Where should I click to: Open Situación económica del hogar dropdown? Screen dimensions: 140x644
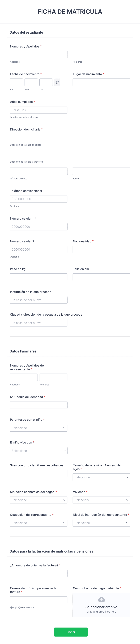tap(39, 500)
